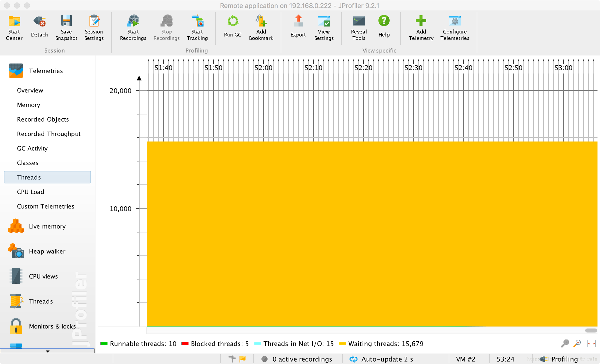Click the 53:00 timeline marker

tap(563, 68)
